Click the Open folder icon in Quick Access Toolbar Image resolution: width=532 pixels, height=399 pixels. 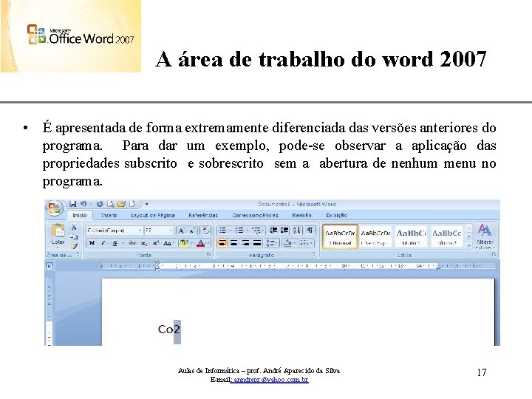pyautogui.click(x=121, y=204)
